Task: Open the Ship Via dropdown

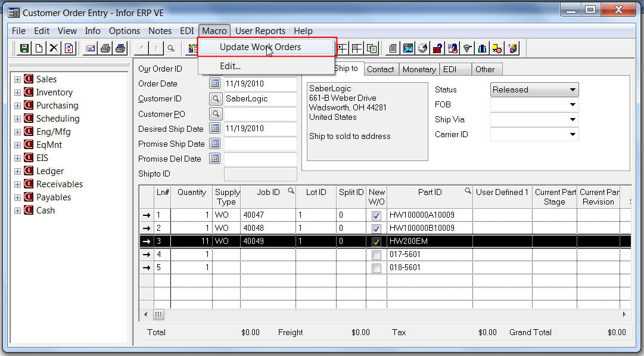Action: (x=573, y=120)
